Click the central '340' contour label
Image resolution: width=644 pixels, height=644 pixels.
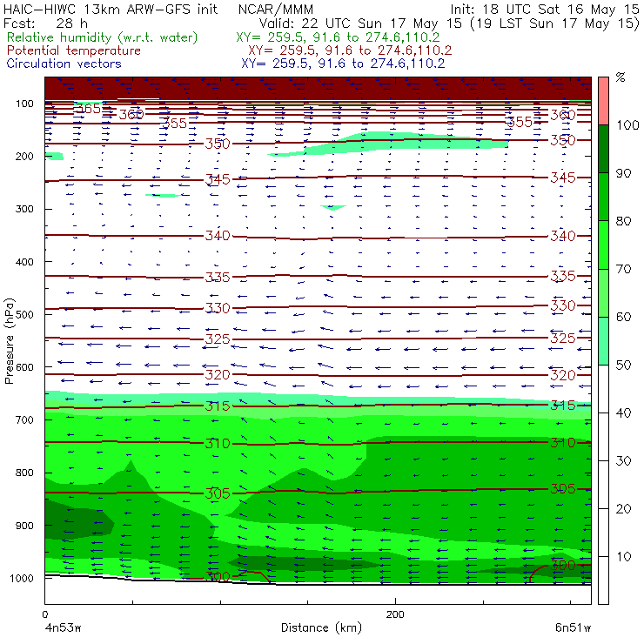point(218,236)
